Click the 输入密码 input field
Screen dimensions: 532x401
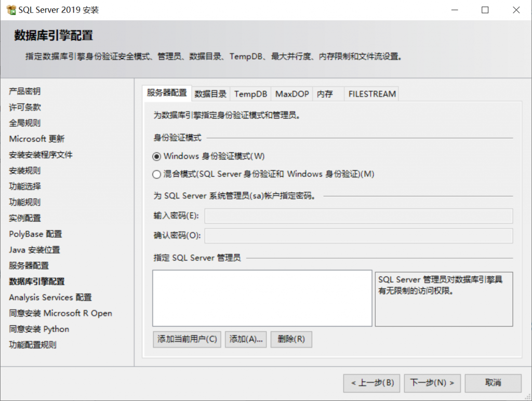click(358, 216)
